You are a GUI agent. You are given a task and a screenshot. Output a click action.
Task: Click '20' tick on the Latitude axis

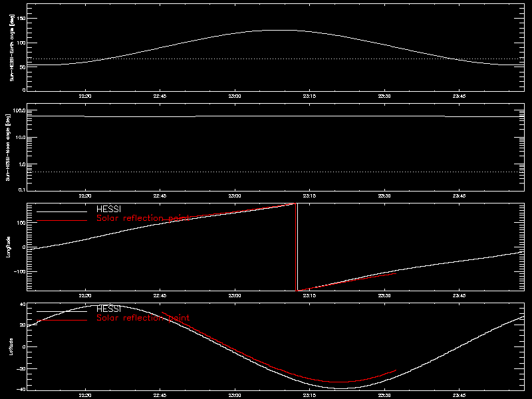coord(23,325)
